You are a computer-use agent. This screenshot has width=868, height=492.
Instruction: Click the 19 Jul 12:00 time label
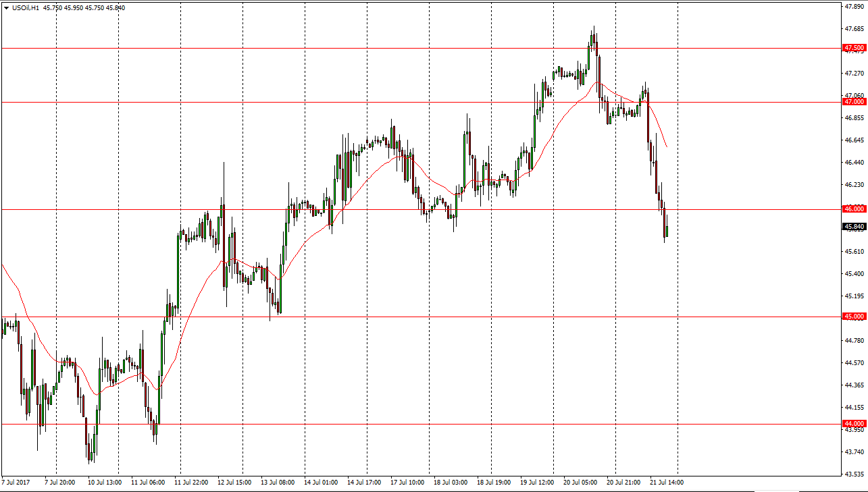click(537, 483)
